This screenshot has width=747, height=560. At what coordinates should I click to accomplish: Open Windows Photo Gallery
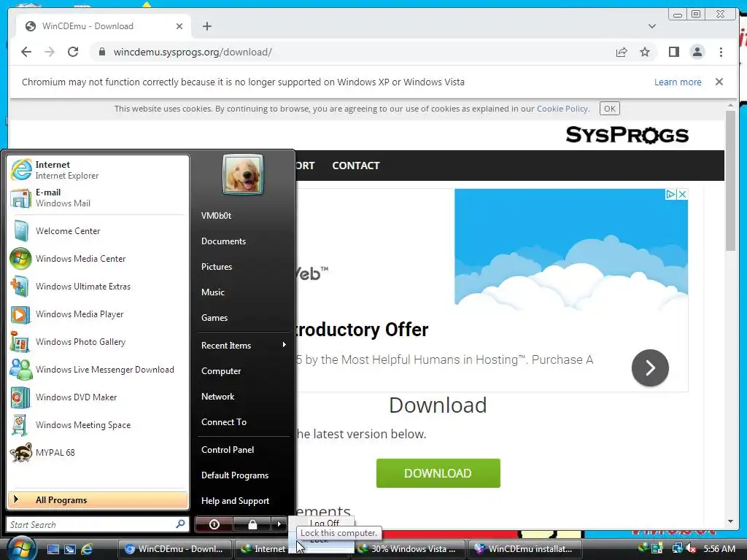point(98,342)
